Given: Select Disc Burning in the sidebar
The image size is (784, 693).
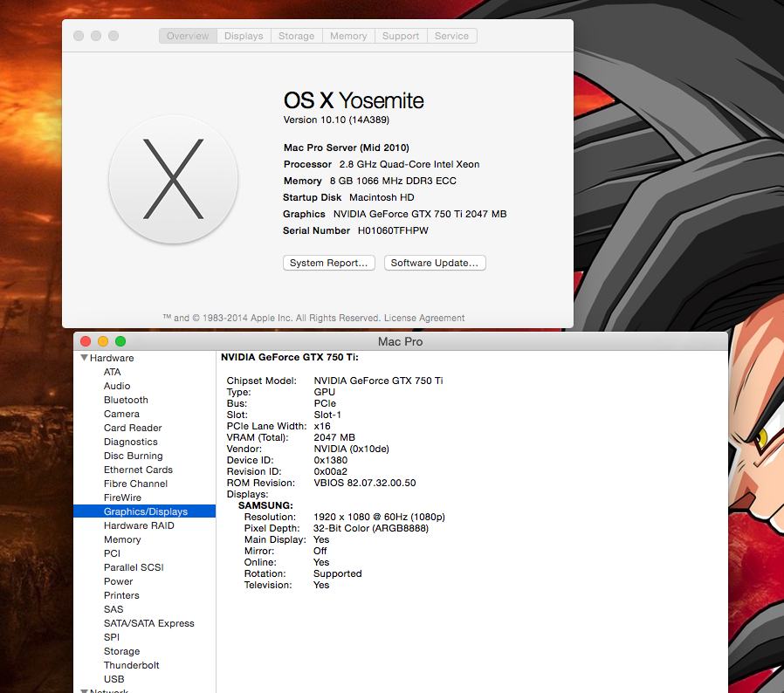Looking at the screenshot, I should point(133,456).
